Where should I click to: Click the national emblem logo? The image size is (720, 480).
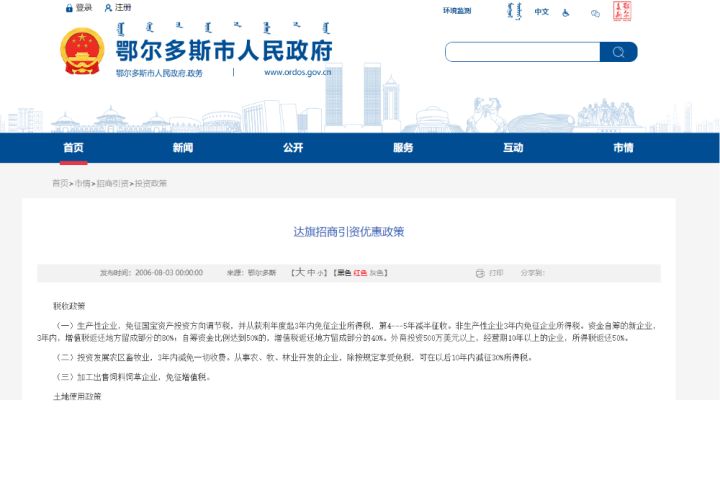(81, 50)
